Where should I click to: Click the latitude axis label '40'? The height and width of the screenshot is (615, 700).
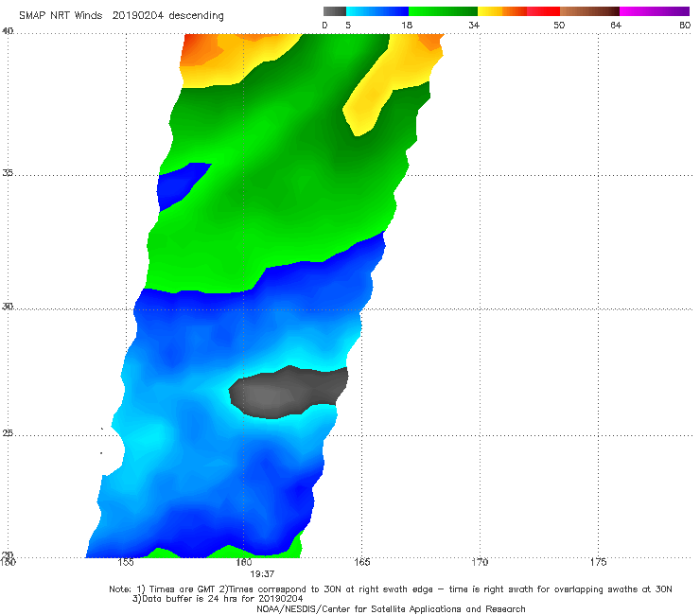pos(8,31)
